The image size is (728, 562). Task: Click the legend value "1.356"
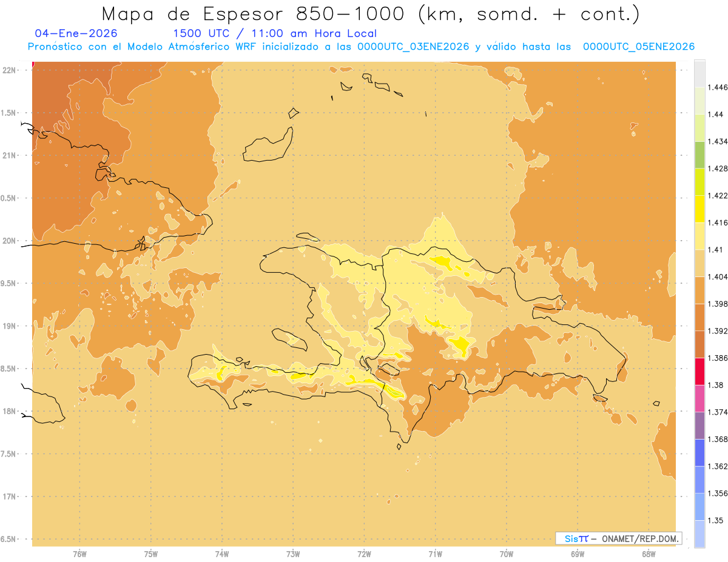tap(719, 493)
